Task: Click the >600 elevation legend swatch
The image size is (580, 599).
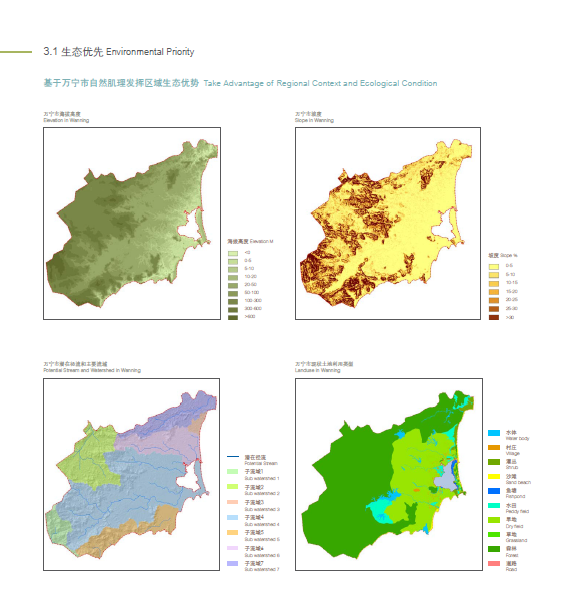Action: (233, 317)
